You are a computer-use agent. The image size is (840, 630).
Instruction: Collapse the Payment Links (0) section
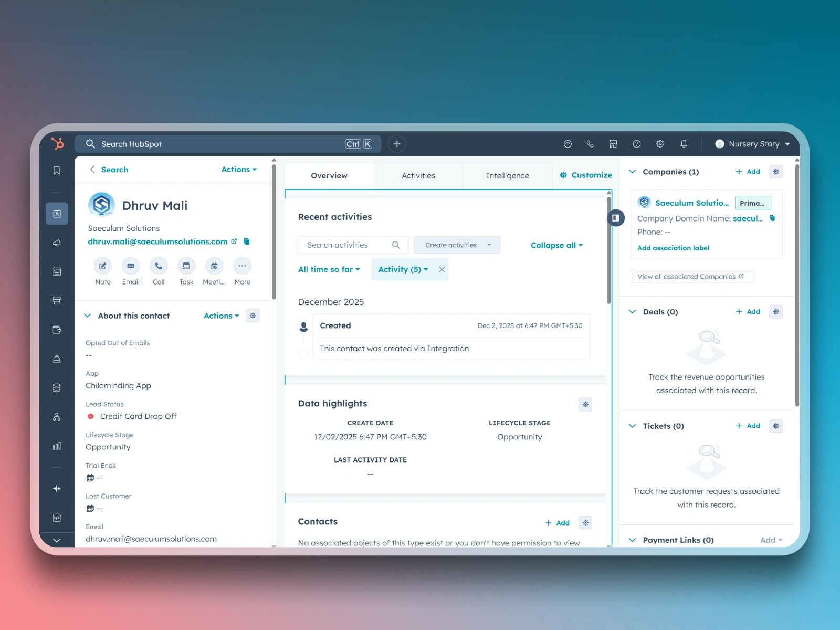point(632,540)
